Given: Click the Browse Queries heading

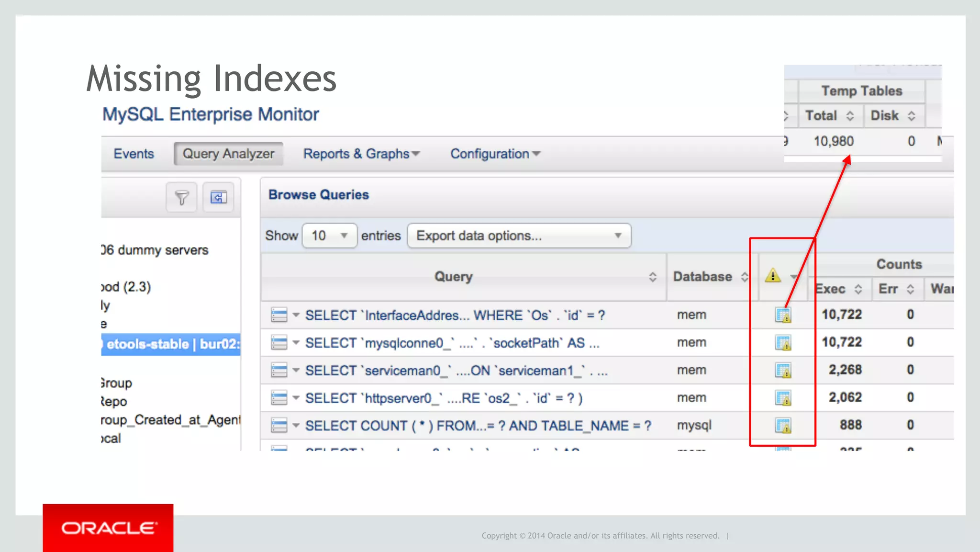Looking at the screenshot, I should click(319, 195).
